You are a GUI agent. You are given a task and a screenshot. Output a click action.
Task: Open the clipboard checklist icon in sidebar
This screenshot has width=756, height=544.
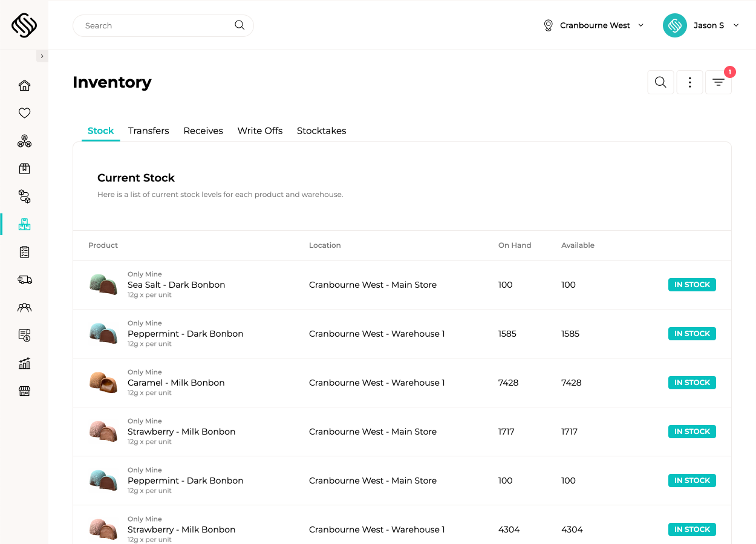tap(24, 252)
